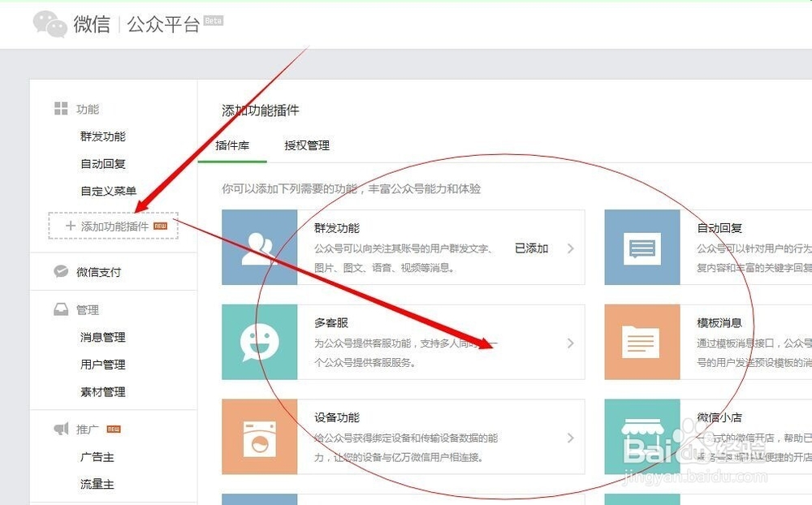Click the 微信小店 card title
Image resolution: width=812 pixels, height=505 pixels.
719,417
